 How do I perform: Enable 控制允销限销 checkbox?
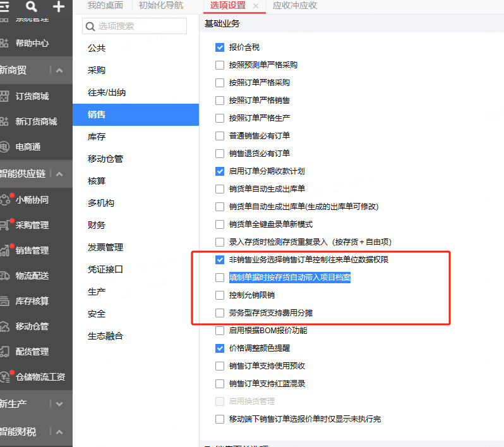220,295
